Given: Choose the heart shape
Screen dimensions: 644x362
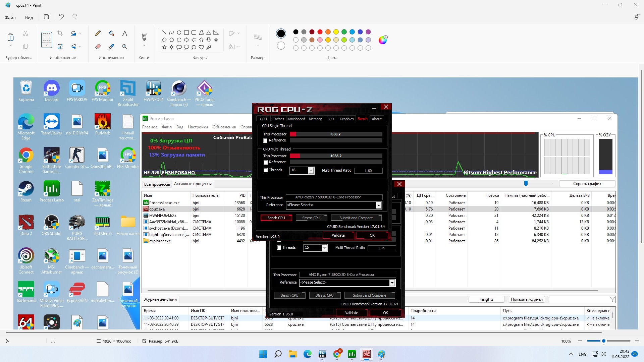Looking at the screenshot, I should click(x=201, y=47).
